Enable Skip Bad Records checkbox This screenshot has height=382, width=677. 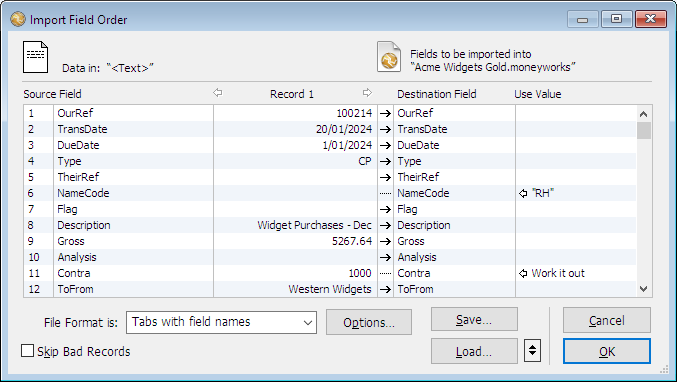[x=28, y=351]
